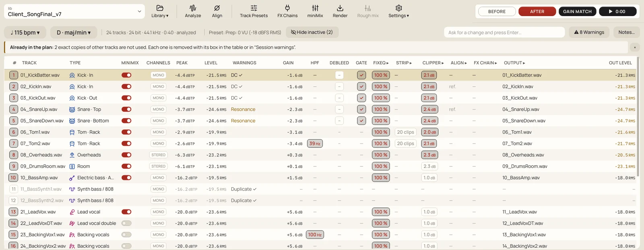Click kick type icon for 03_KickOut.wav
The image size is (644, 250).
[x=72, y=98]
